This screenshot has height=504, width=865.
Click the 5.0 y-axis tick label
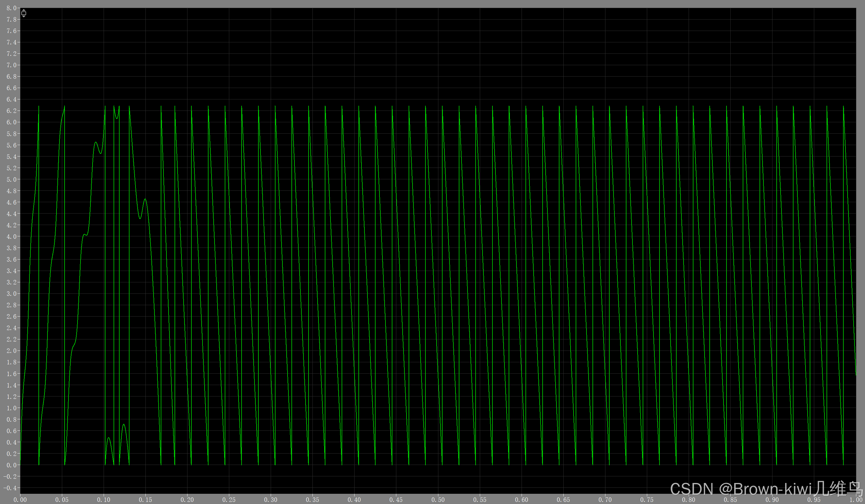pyautogui.click(x=11, y=179)
